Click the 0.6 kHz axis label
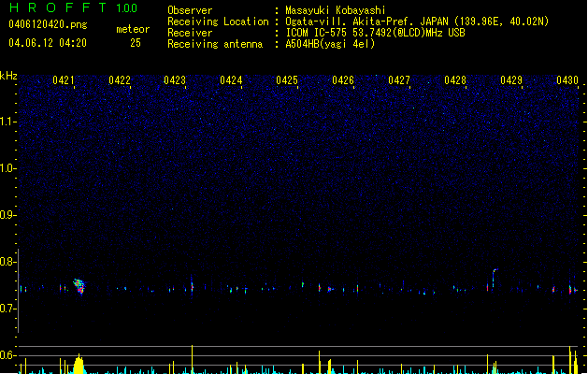588x374 pixels. pyautogui.click(x=7, y=355)
